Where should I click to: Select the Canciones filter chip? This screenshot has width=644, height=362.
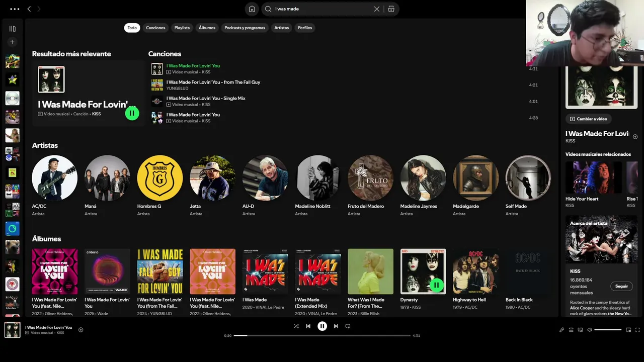pos(155,28)
